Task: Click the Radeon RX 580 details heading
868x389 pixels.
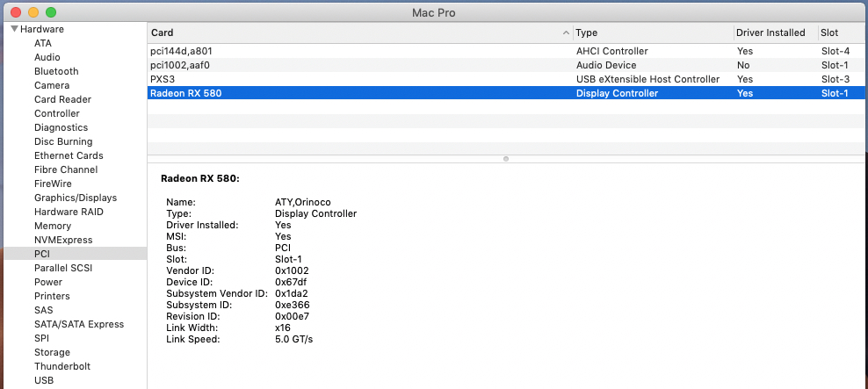Action: click(199, 179)
